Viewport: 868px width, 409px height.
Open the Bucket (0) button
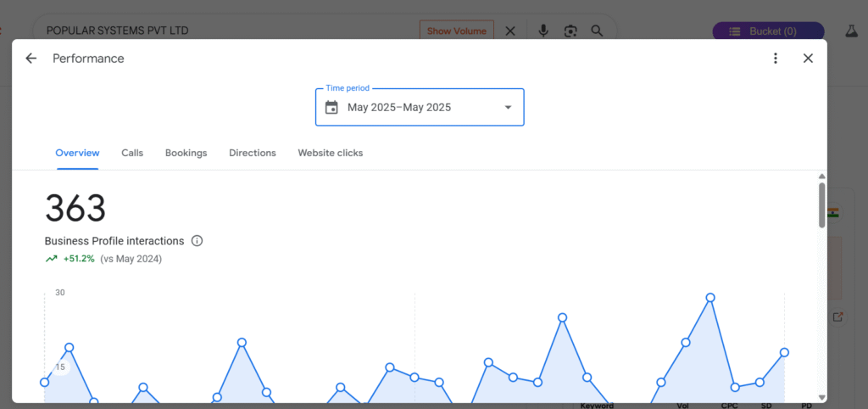tap(768, 31)
